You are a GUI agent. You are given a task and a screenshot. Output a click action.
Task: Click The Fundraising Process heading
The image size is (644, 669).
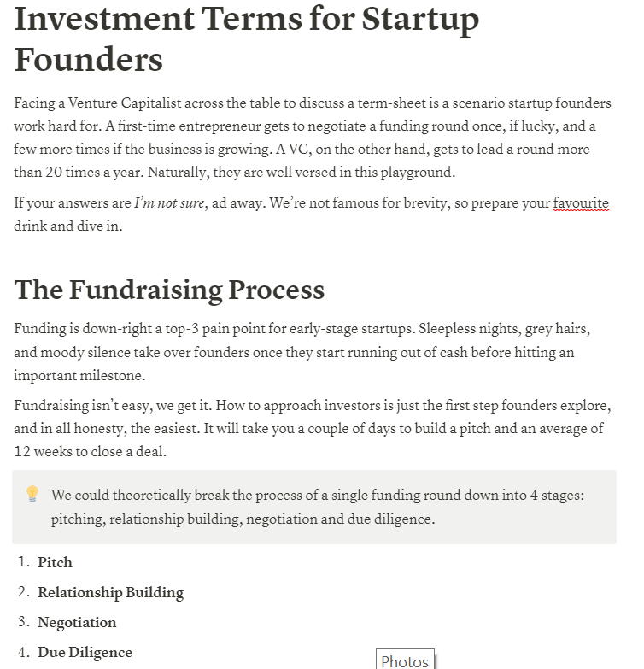click(x=169, y=290)
